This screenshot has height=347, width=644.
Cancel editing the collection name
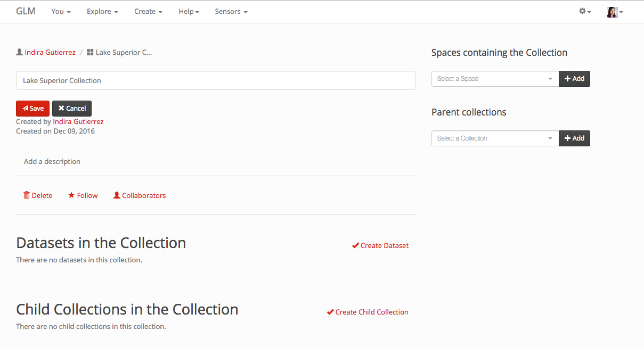tap(72, 109)
